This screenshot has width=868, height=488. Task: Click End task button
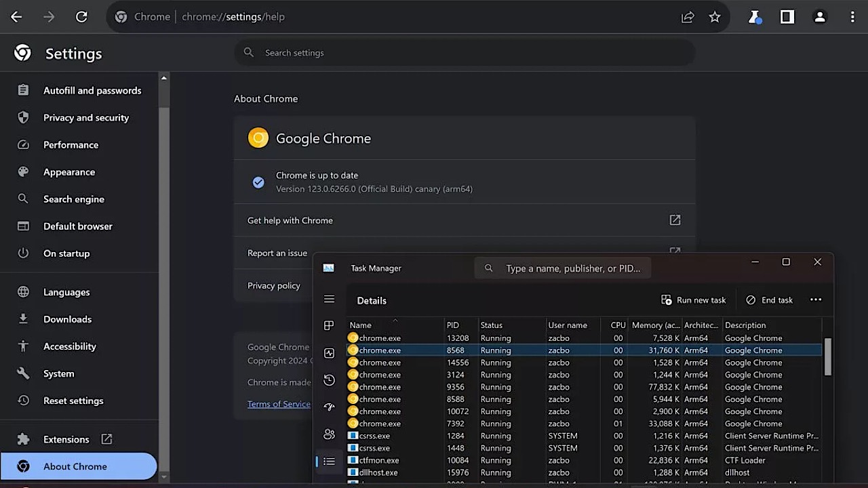tap(769, 300)
